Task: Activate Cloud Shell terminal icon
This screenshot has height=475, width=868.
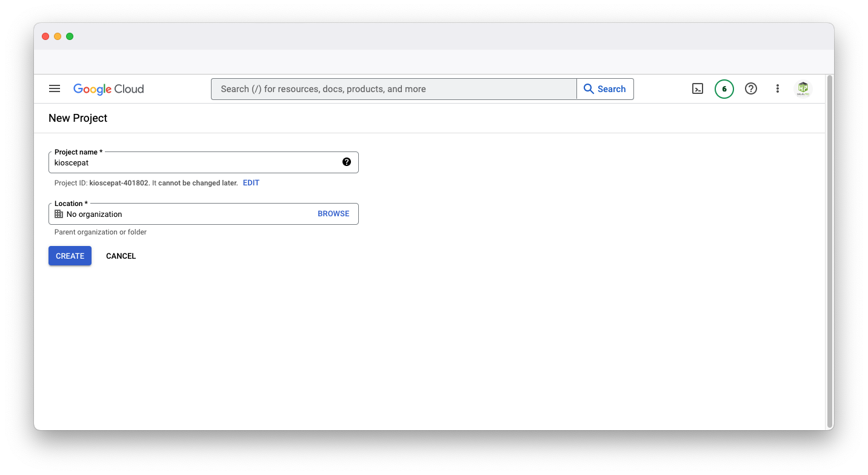Action: click(698, 89)
